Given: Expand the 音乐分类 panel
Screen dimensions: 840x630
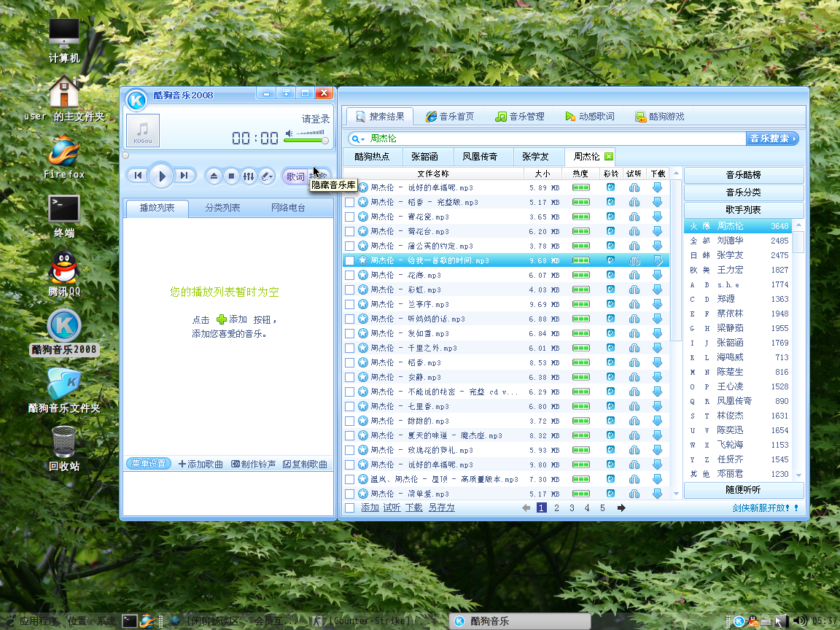Looking at the screenshot, I should tap(744, 192).
